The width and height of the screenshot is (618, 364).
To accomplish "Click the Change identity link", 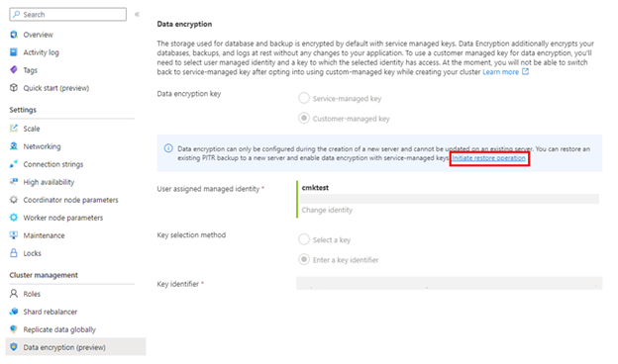I will 327,210.
